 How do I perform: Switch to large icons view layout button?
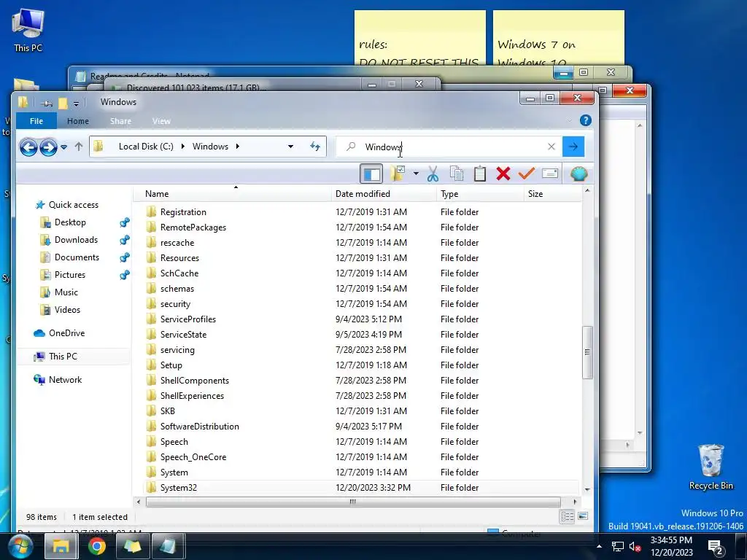tap(583, 516)
